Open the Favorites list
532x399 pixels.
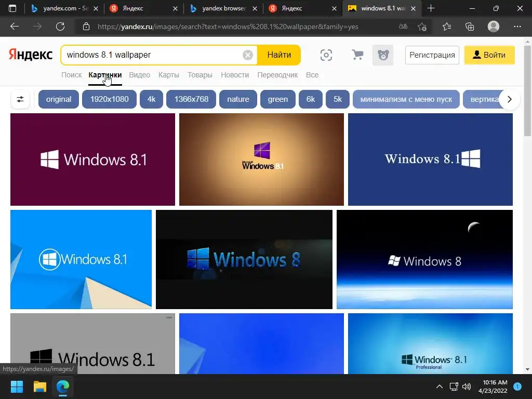(447, 26)
